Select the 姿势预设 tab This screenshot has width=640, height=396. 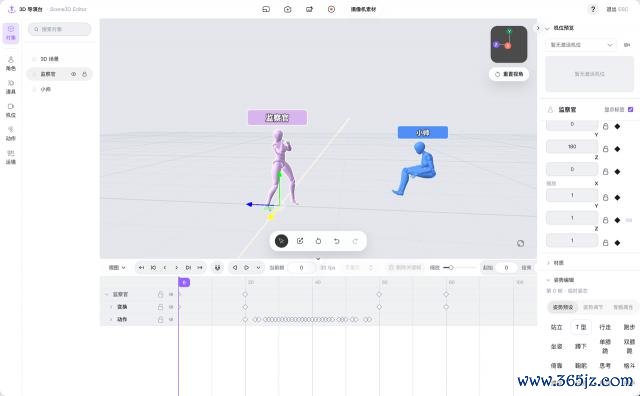[x=563, y=307]
